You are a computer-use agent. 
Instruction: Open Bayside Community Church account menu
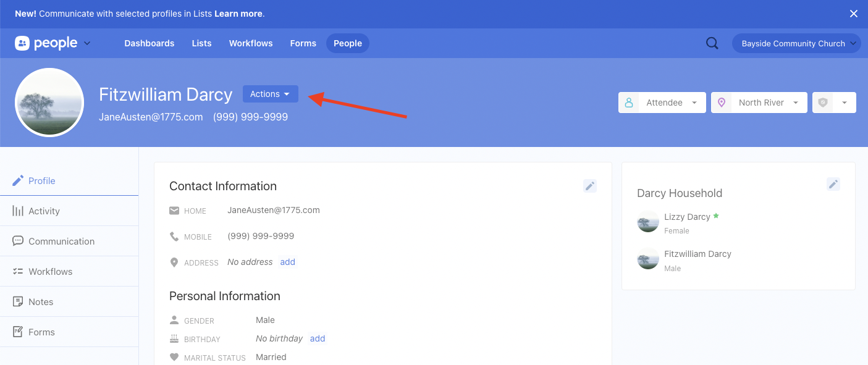pyautogui.click(x=796, y=43)
